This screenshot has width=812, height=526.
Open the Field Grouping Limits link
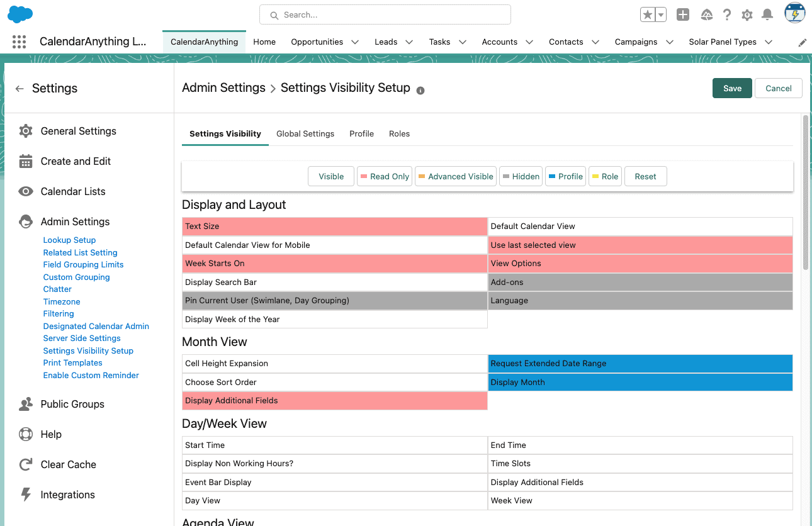83,265
